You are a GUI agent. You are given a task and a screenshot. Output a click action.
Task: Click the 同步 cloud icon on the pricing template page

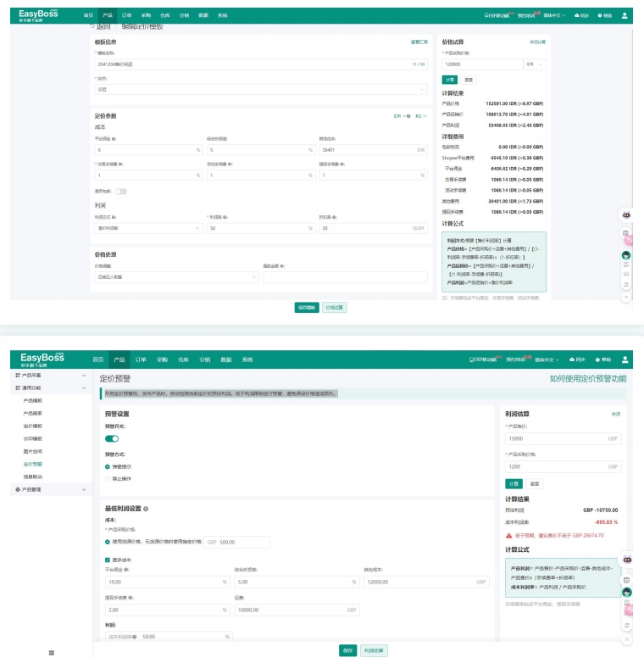point(577,15)
